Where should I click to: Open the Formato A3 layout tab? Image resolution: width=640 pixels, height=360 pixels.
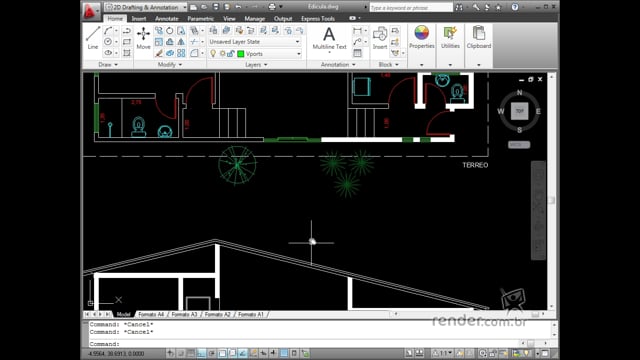(x=184, y=314)
